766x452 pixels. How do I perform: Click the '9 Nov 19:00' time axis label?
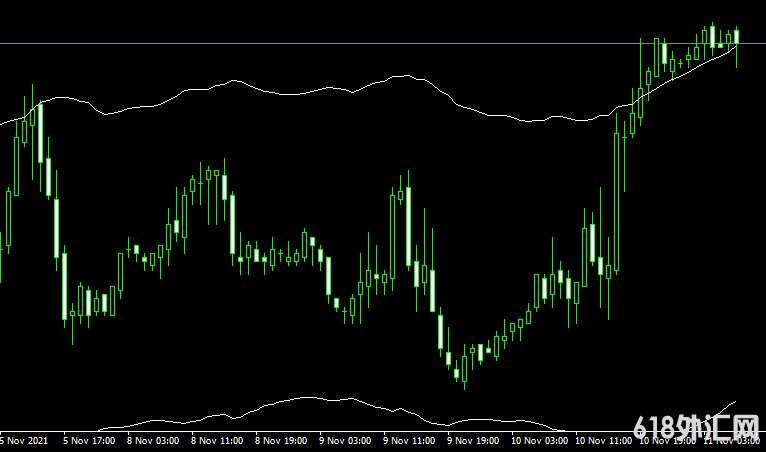[x=473, y=441]
